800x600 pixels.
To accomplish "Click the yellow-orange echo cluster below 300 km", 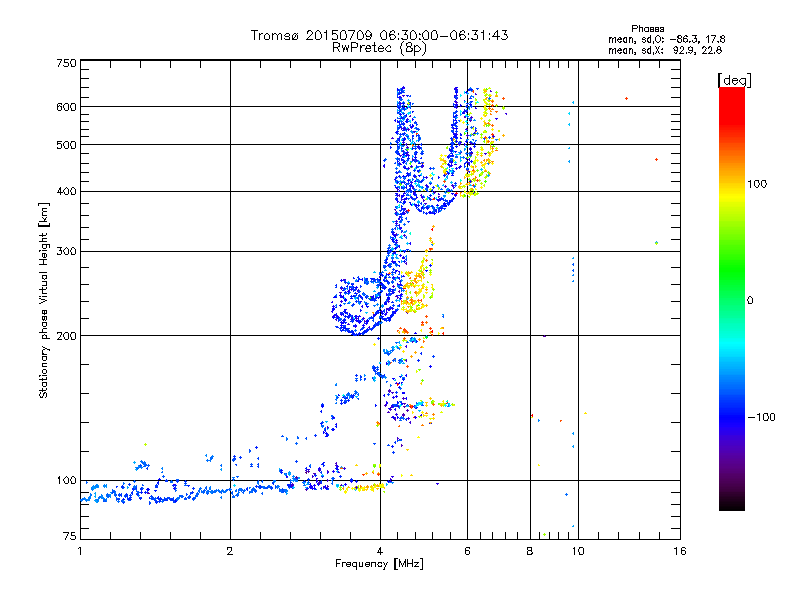I will (x=417, y=288).
